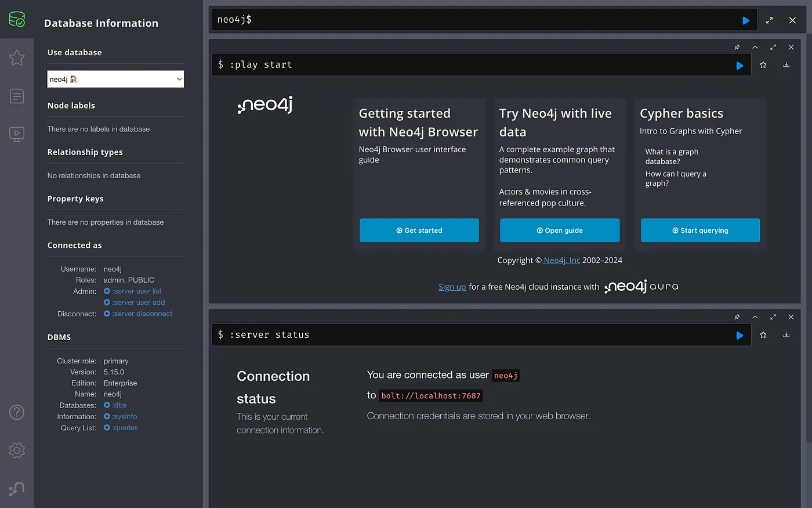This screenshot has width=812, height=508.
Task: Re-run the :play start command
Action: 739,66
